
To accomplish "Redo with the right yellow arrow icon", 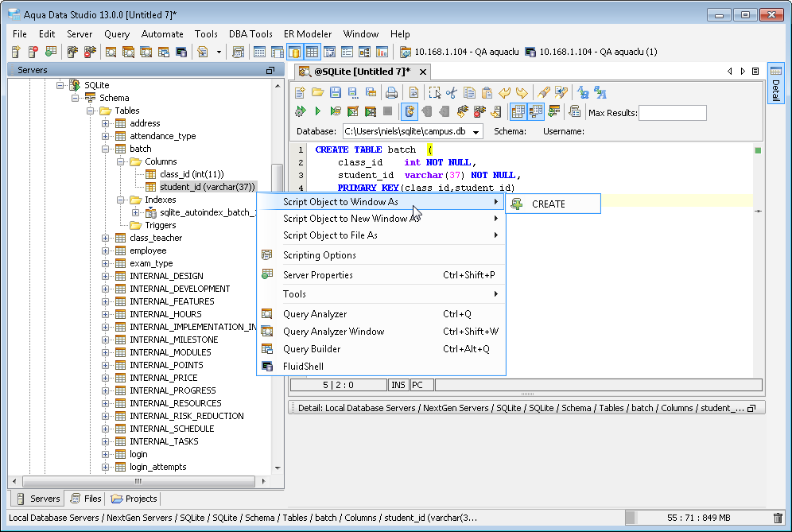I will (522, 92).
